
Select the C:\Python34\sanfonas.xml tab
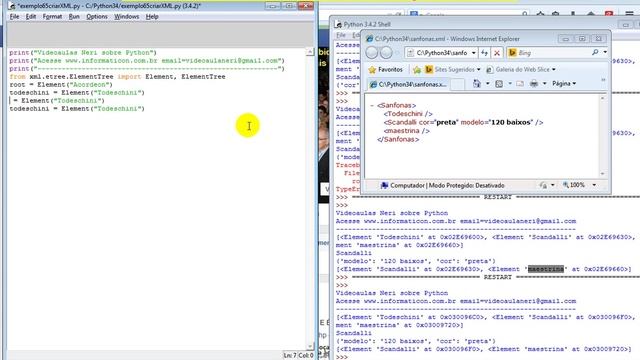pos(408,84)
